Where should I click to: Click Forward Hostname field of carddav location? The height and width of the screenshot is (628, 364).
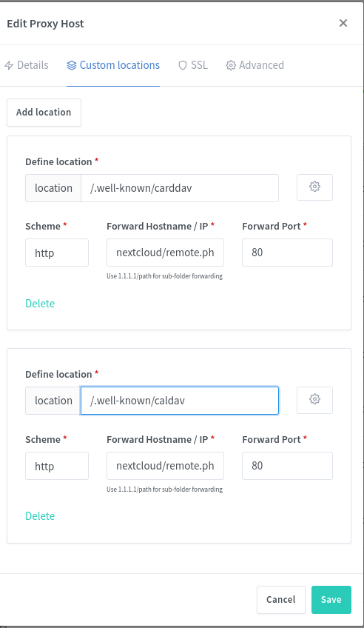point(165,253)
